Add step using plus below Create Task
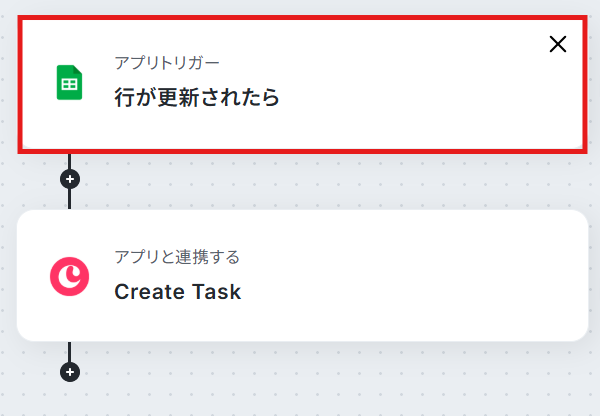Screen dimensions: 600x416 tap(69, 372)
